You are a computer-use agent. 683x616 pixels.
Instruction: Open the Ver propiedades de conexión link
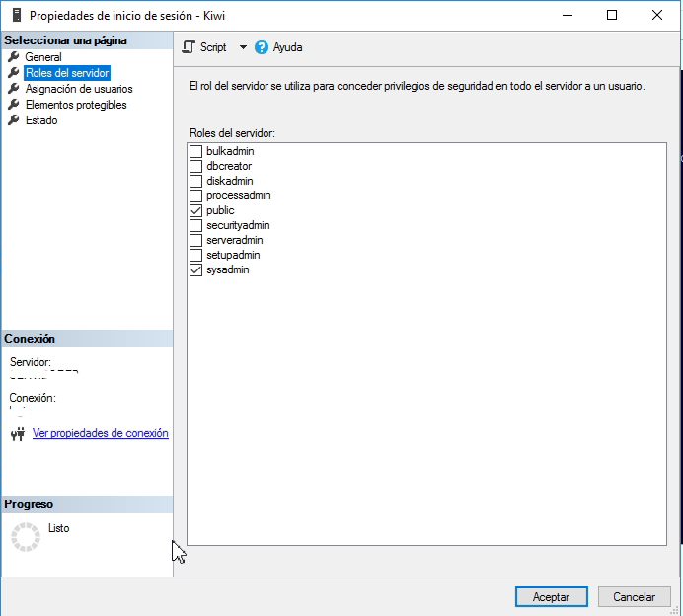point(101,433)
